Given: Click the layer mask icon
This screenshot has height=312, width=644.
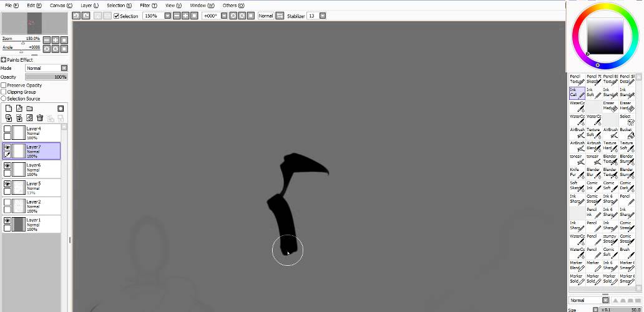Looking at the screenshot, I should 61,109.
